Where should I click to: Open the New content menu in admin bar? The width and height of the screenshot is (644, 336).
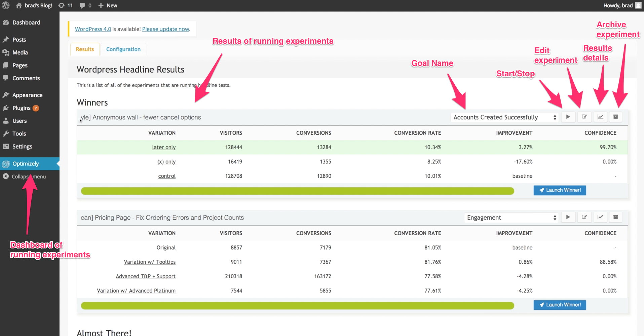point(108,5)
